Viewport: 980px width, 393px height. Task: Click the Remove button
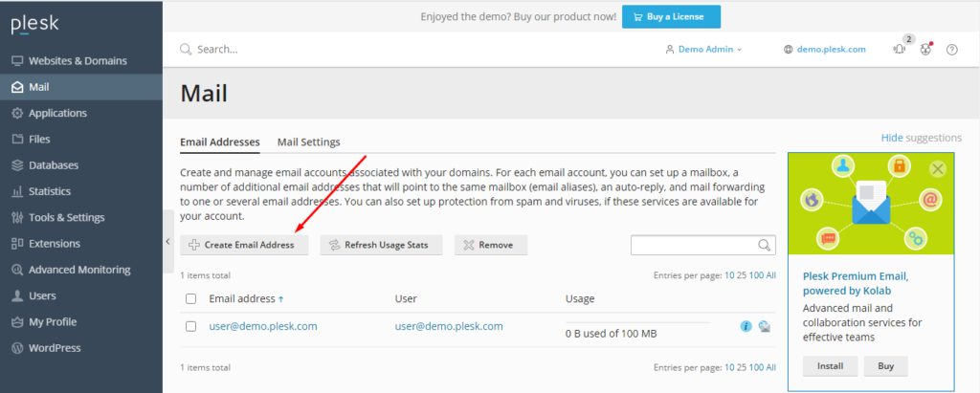click(491, 245)
